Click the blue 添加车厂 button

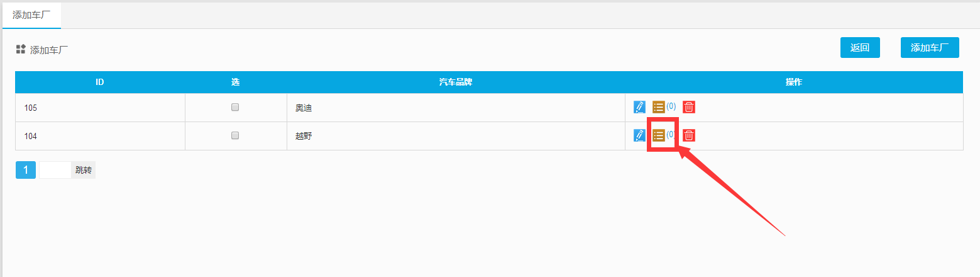pos(929,48)
